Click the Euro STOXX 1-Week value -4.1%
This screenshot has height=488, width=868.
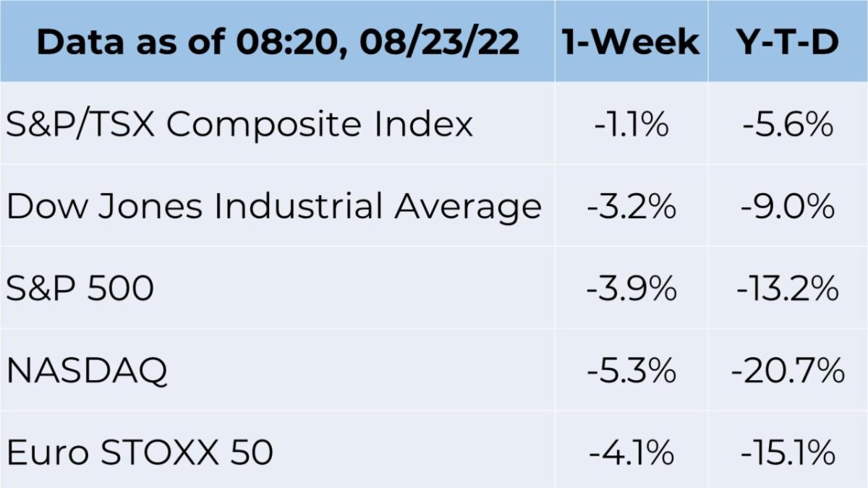click(x=631, y=453)
